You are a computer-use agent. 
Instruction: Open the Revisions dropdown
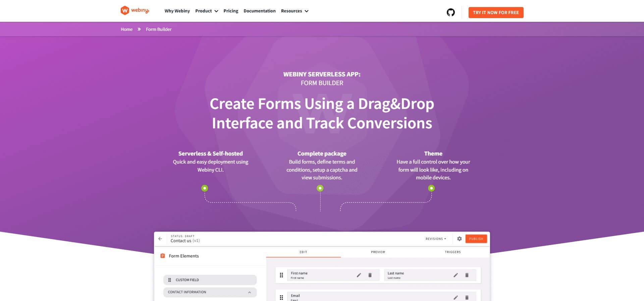point(436,239)
